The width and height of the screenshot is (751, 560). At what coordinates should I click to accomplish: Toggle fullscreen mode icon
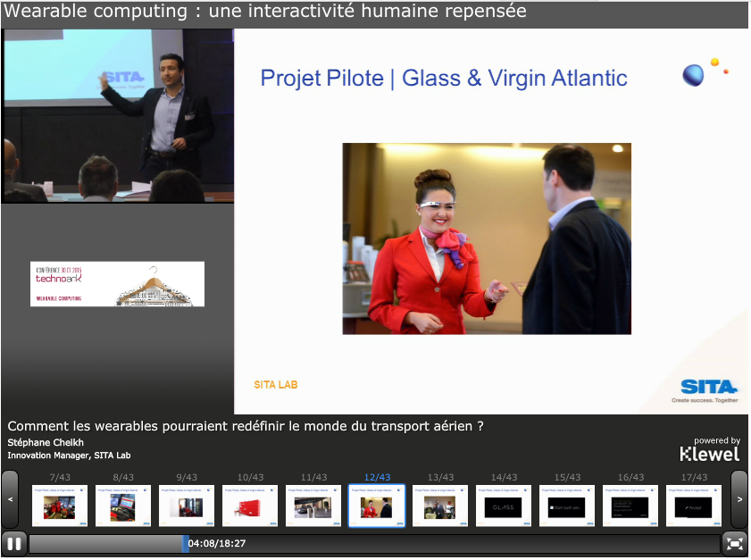734,544
